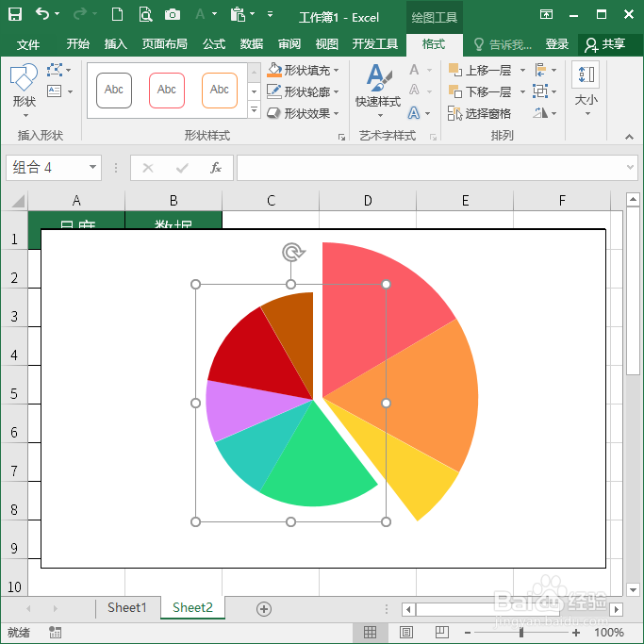Switch to the 审阅 tab
Image resolution: width=644 pixels, height=644 pixels.
pyautogui.click(x=289, y=44)
